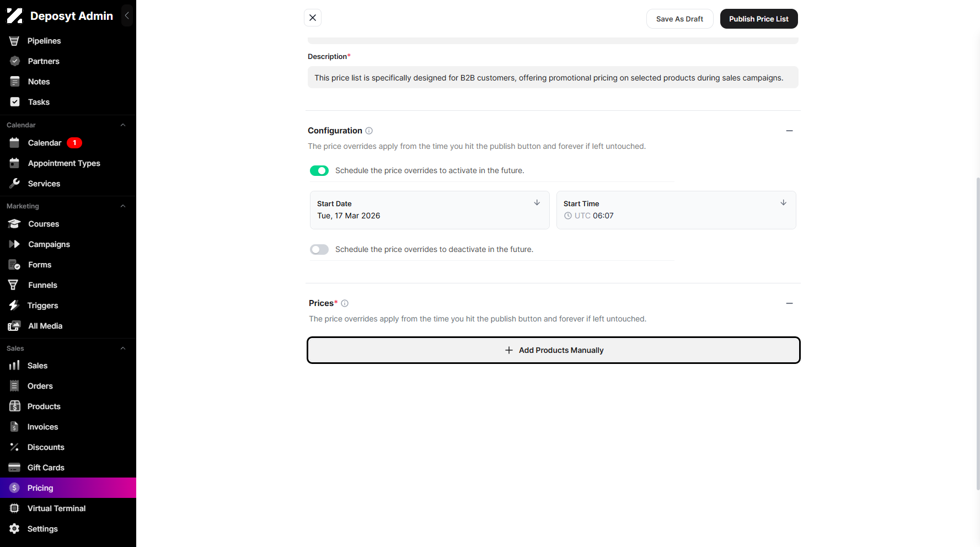Screen dimensions: 980x547
Task: Click Publish Price List
Action: 759,19
